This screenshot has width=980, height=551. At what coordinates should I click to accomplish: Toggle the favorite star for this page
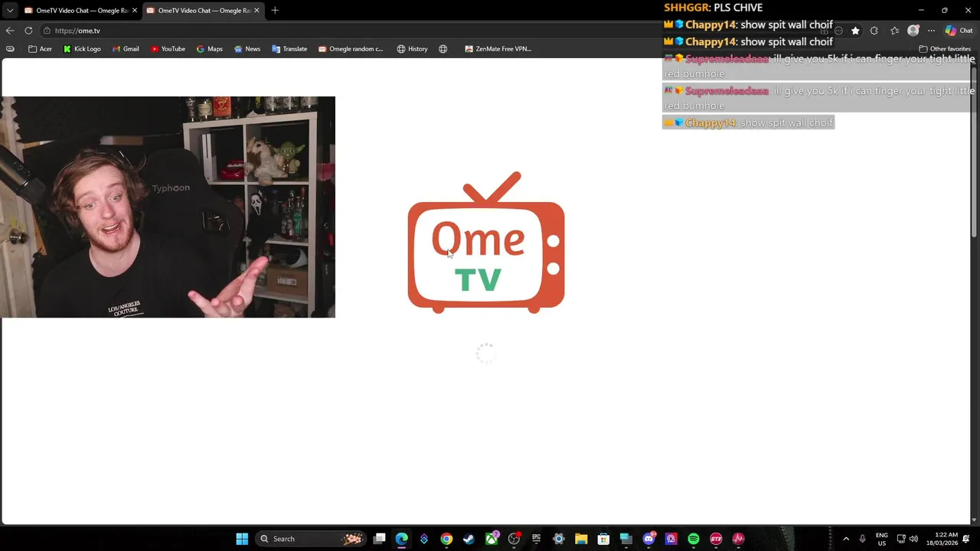pyautogui.click(x=855, y=31)
